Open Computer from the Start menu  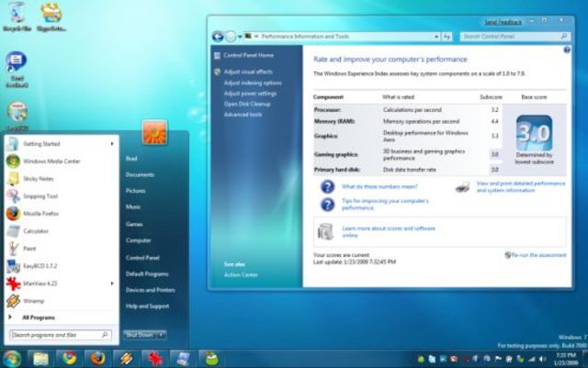[x=139, y=240]
